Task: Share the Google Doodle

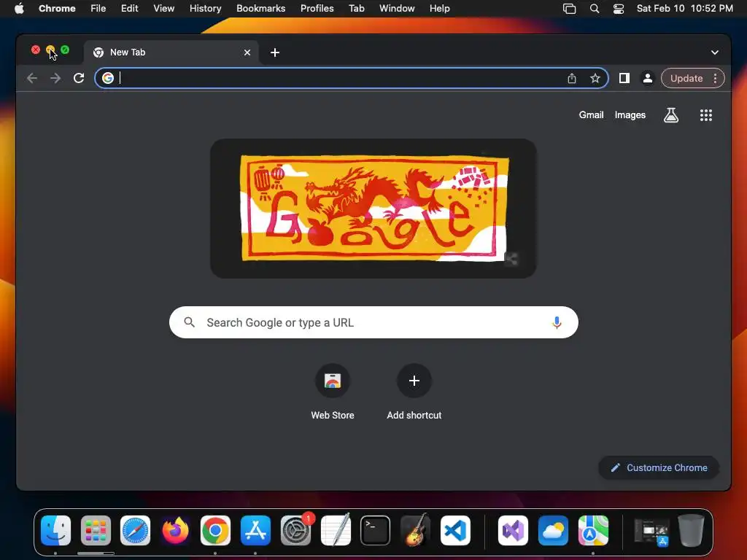Action: [511, 259]
